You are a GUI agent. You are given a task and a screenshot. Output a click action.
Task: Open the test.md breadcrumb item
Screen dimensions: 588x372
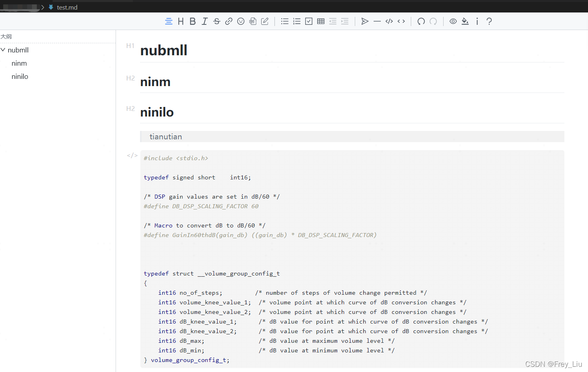pyautogui.click(x=66, y=7)
